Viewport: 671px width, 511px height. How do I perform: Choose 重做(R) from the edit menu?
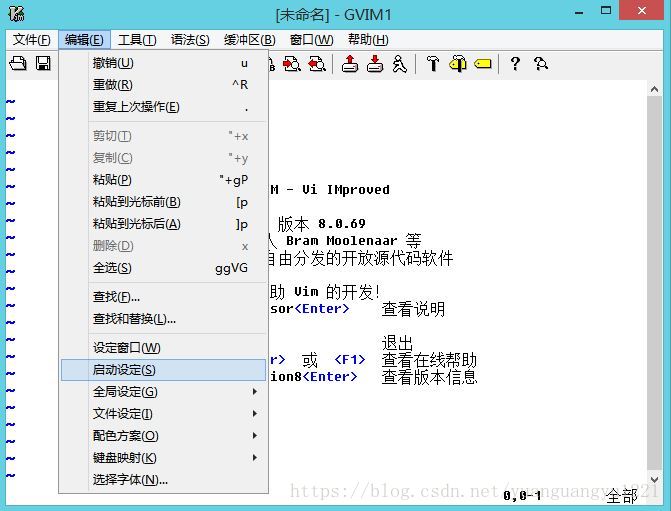[x=163, y=85]
